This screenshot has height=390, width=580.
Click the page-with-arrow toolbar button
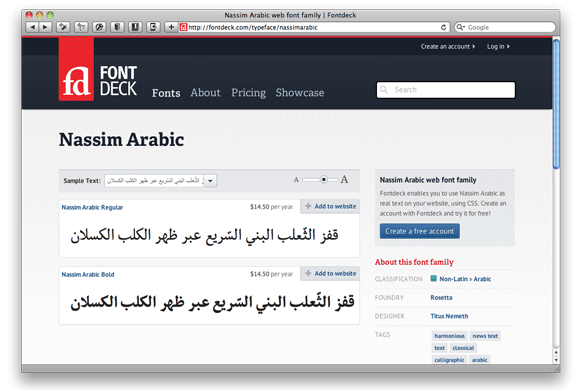tap(153, 27)
